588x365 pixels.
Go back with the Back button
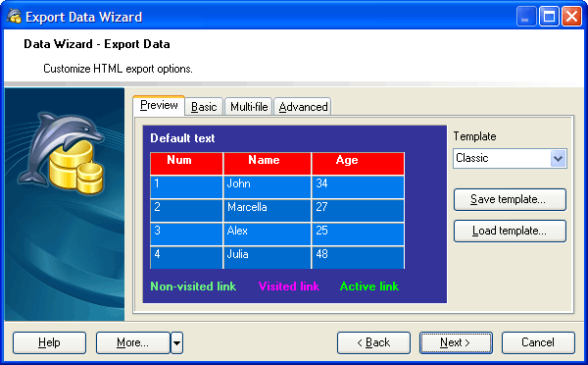tap(373, 342)
